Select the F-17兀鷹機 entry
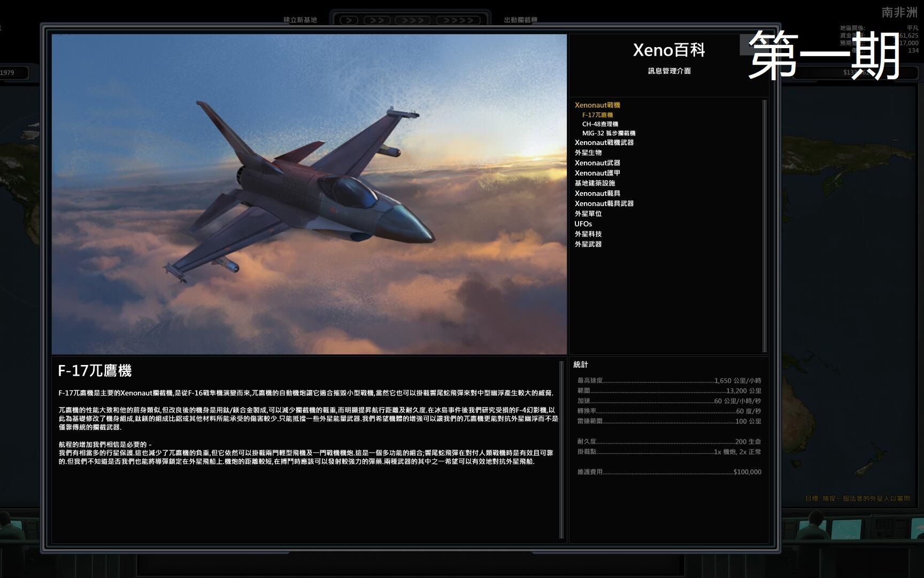 click(x=597, y=115)
